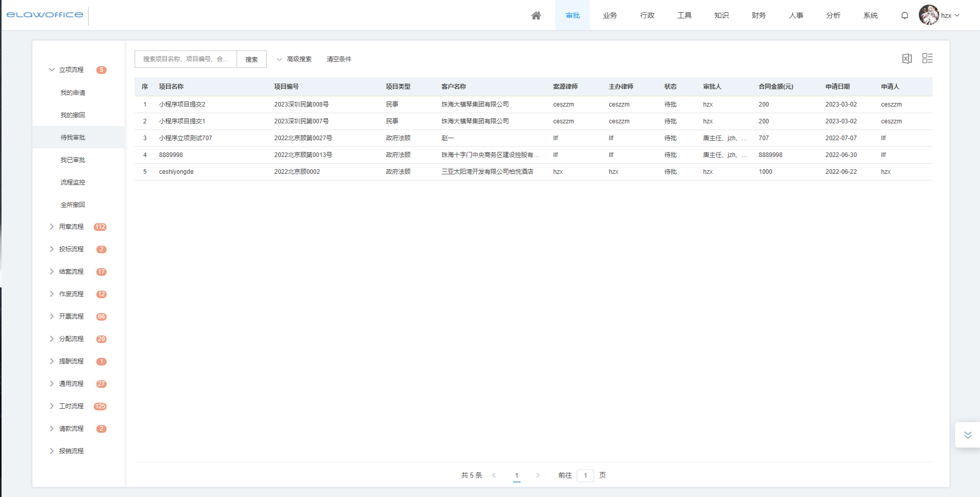The width and height of the screenshot is (980, 497).
Task: Expand the 开票流程 section
Action: (x=51, y=317)
